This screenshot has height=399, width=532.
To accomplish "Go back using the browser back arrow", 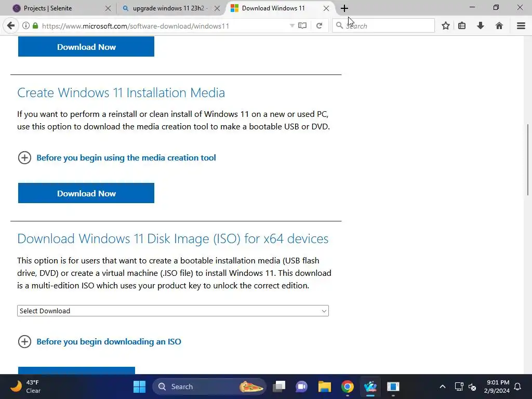I will 11,26.
